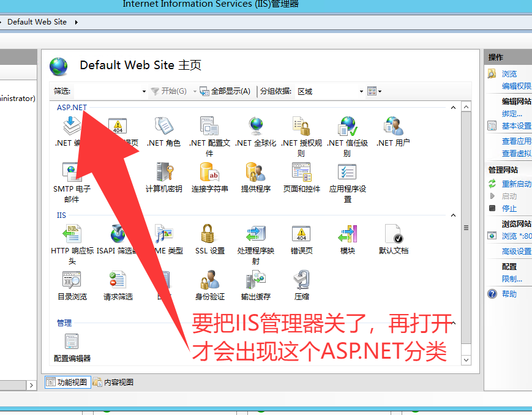This screenshot has height=415, width=532.
Task: Open the 页面和控件 feature
Action: [302, 178]
